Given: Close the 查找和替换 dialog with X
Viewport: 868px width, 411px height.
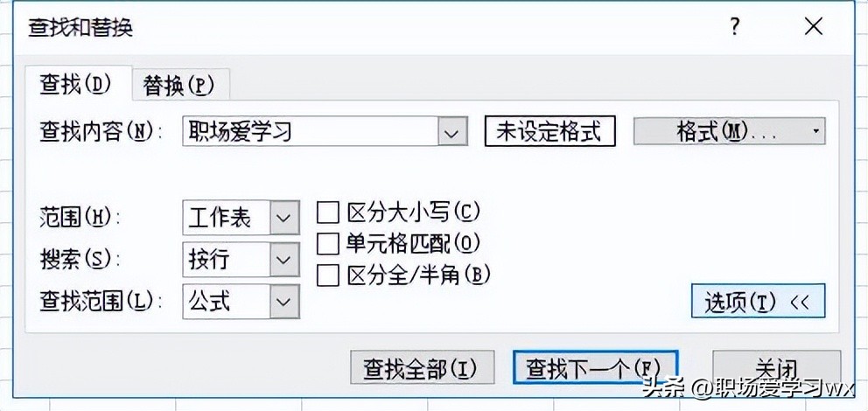Looking at the screenshot, I should click(x=813, y=27).
